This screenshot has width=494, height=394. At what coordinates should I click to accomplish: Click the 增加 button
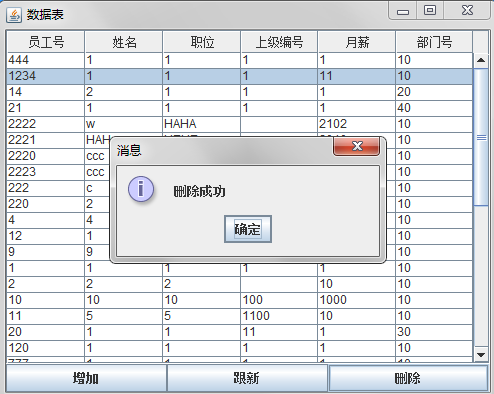86,378
